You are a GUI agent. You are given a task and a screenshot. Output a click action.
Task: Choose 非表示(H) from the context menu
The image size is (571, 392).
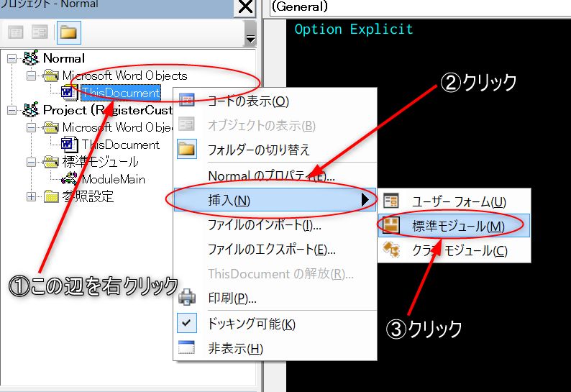point(275,348)
